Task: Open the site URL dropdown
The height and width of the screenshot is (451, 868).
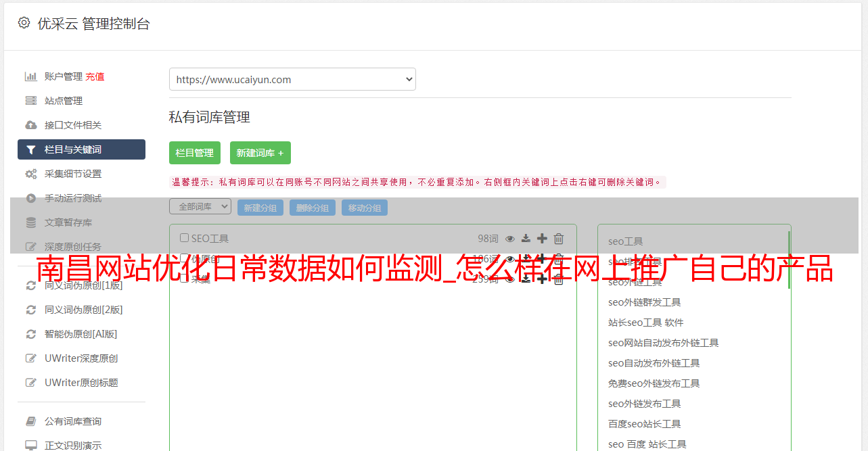Action: (x=292, y=79)
